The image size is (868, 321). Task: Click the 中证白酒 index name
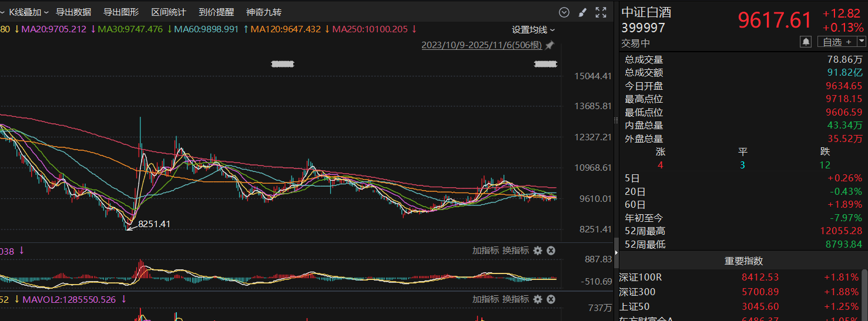pos(646,12)
